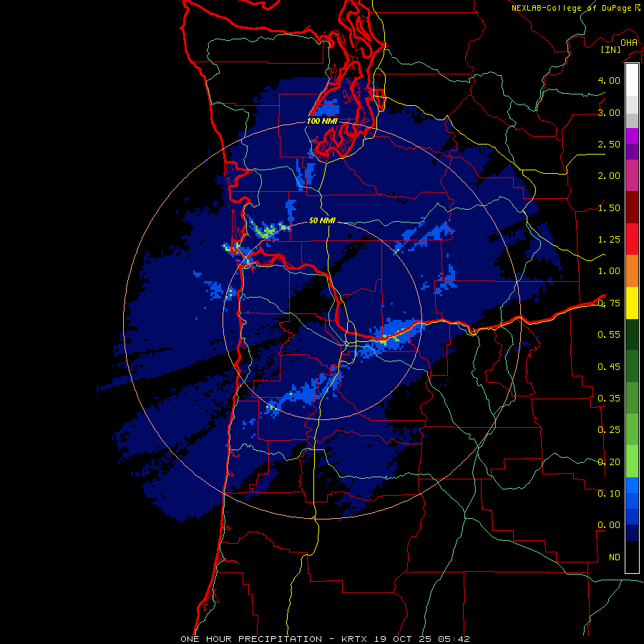This screenshot has height=644, width=644.
Task: Click the 0.45 legend value
Action: [x=609, y=367]
